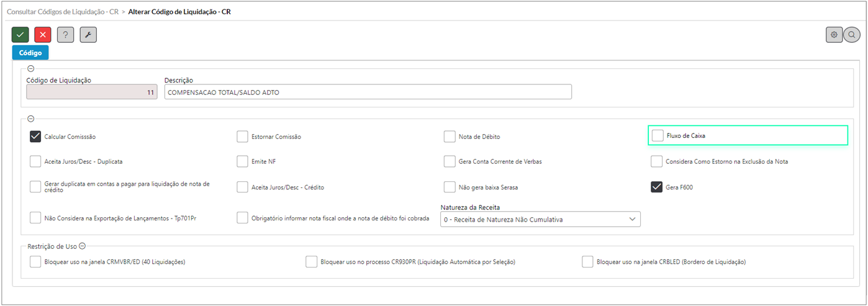Collapse the Restrição de Uso section
868x306 pixels.
82,246
